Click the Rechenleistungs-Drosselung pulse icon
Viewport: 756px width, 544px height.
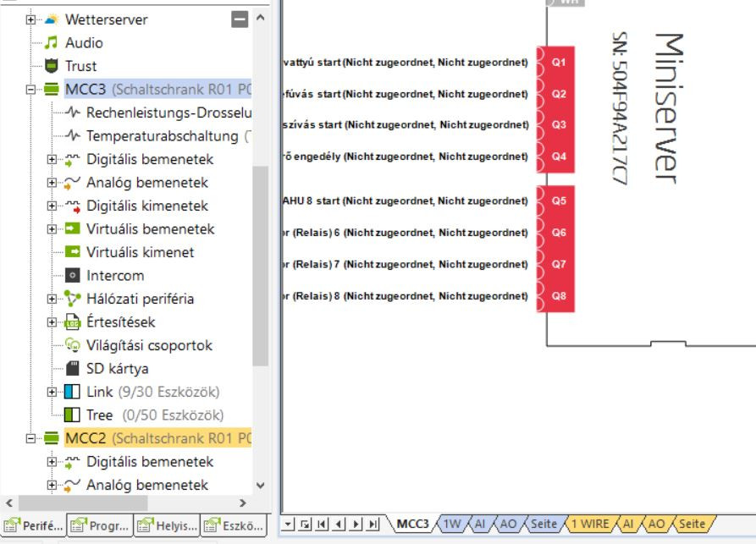pyautogui.click(x=72, y=113)
